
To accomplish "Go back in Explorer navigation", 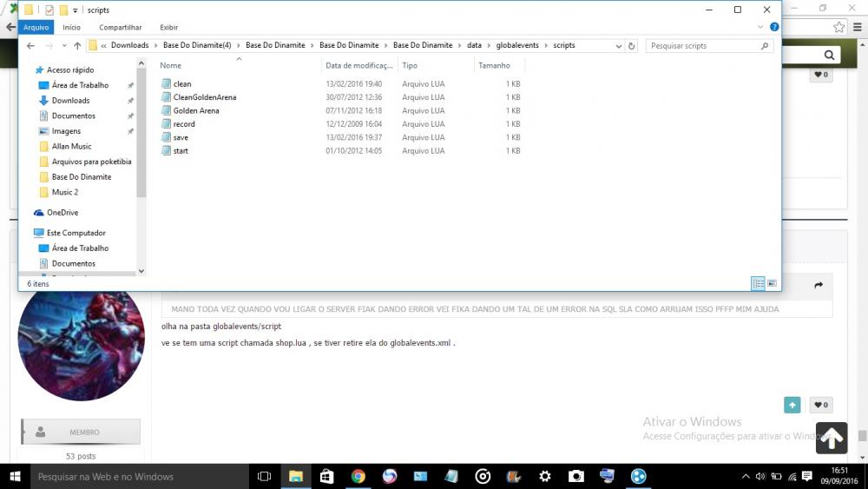I will point(30,46).
